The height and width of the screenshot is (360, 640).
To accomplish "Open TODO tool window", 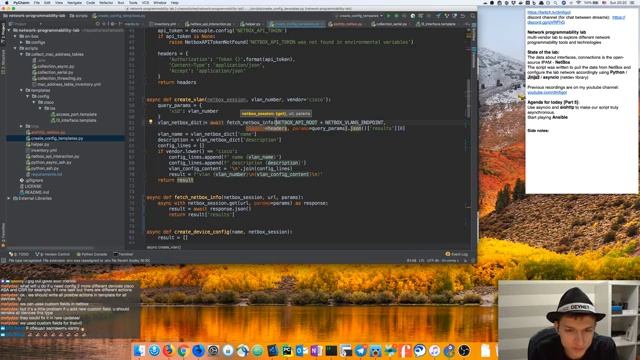I will coord(20,254).
